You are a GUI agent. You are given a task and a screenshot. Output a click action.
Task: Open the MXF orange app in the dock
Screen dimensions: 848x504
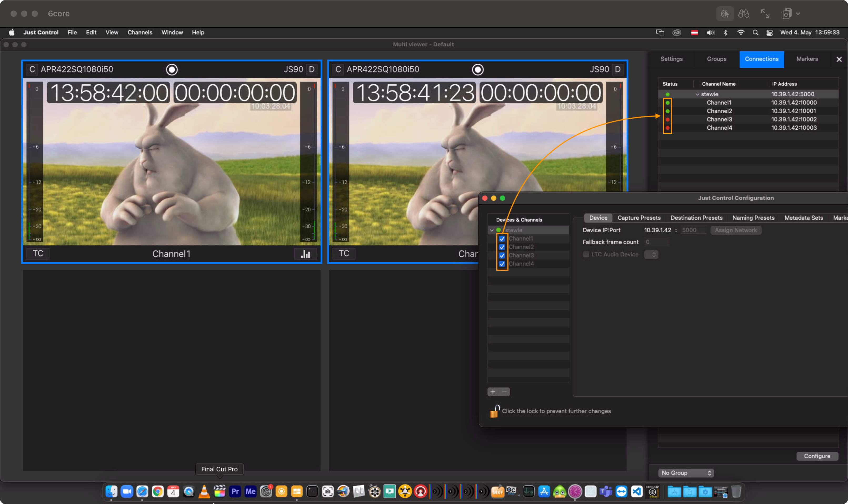point(497,491)
